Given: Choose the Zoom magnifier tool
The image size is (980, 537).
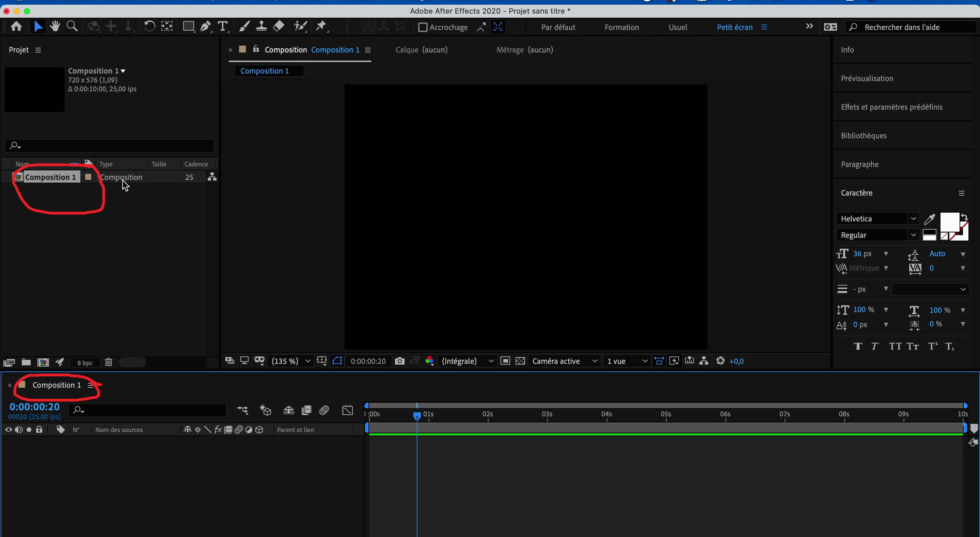Looking at the screenshot, I should click(x=72, y=27).
